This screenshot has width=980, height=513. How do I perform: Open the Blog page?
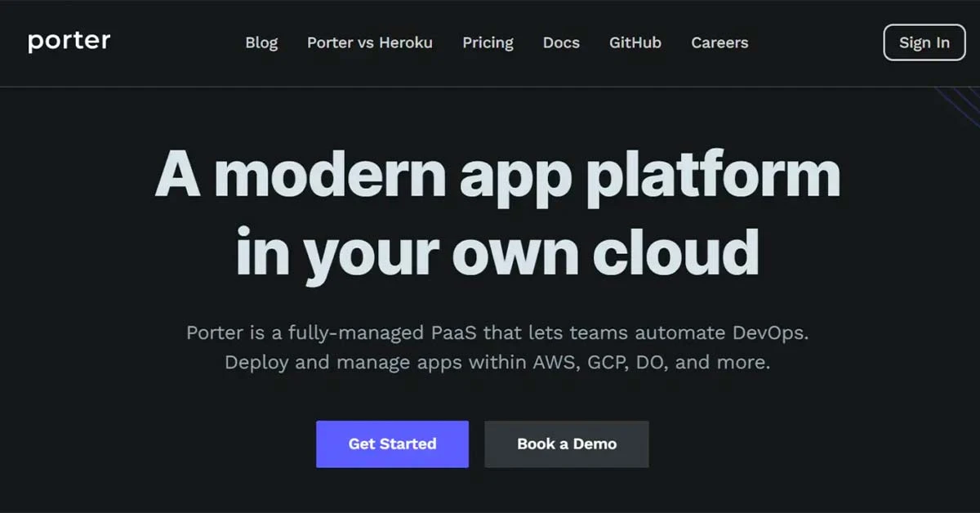click(261, 42)
